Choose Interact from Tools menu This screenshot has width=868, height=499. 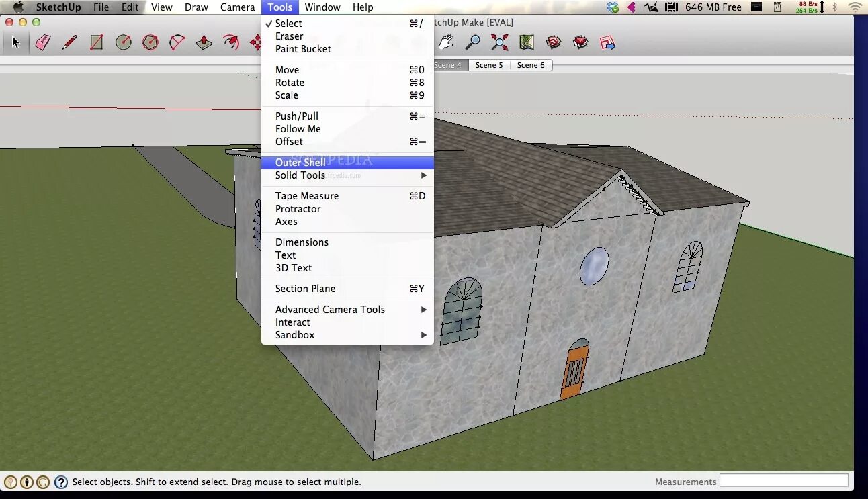[x=347, y=322]
